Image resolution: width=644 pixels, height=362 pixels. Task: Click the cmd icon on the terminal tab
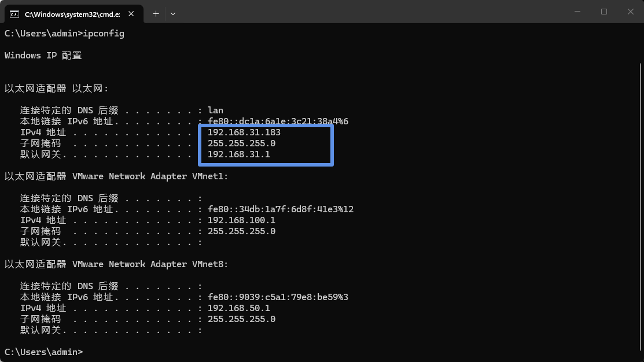pyautogui.click(x=14, y=13)
